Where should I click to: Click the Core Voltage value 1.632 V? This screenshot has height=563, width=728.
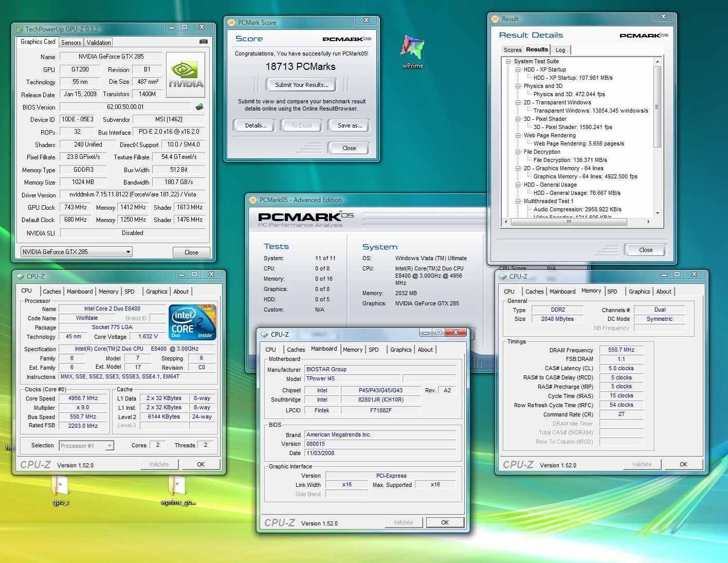148,337
